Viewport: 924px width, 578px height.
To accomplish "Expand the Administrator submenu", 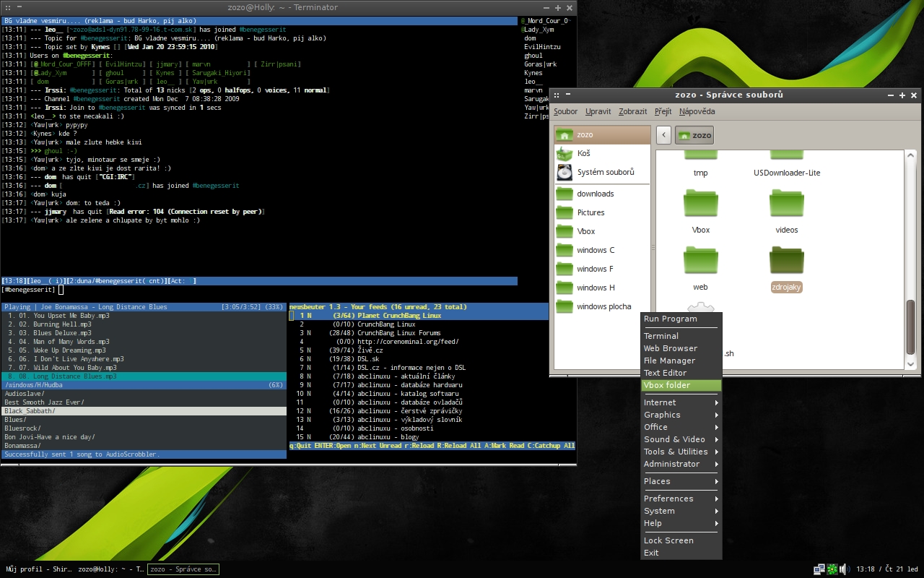I will click(x=681, y=464).
